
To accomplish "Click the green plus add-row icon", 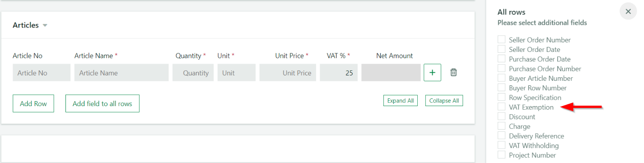I will pos(432,73).
